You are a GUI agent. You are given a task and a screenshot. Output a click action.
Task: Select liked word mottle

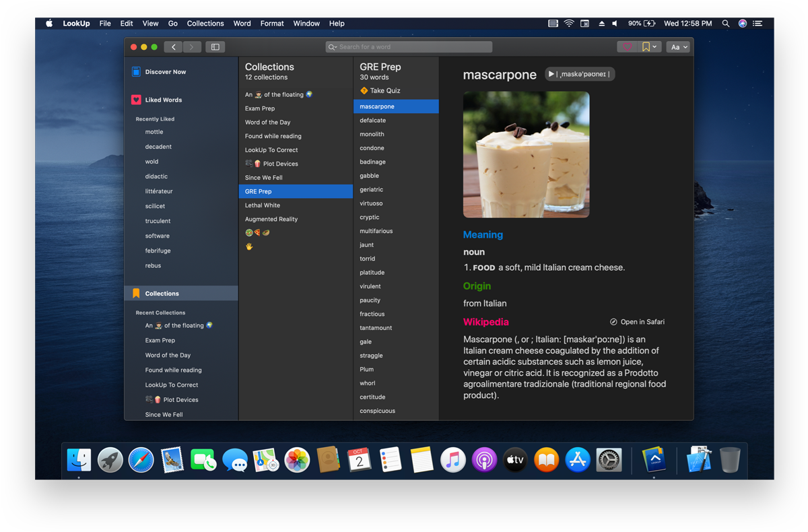[x=154, y=132]
